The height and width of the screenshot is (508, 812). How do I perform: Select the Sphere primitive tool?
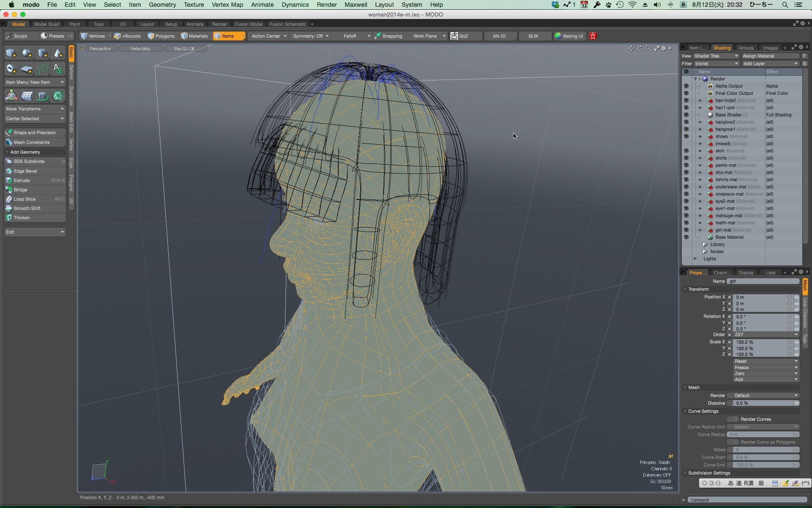(27, 53)
